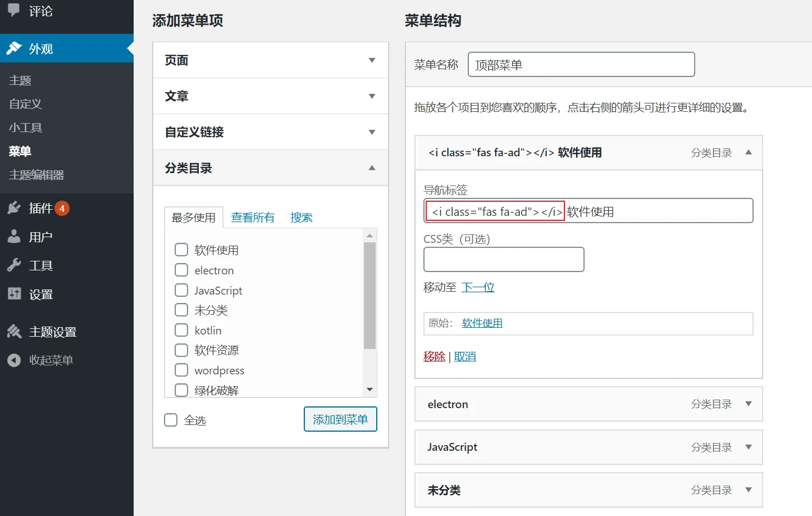Click the 收起菜单 collapse arrow icon
Image resolution: width=812 pixels, height=516 pixels.
click(14, 360)
